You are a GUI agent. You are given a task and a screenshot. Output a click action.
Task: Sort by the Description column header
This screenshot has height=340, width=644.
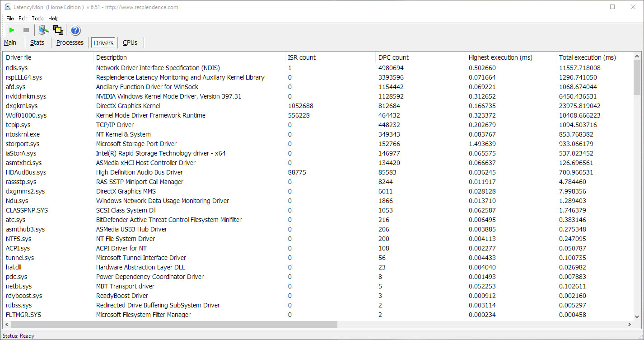coord(189,57)
